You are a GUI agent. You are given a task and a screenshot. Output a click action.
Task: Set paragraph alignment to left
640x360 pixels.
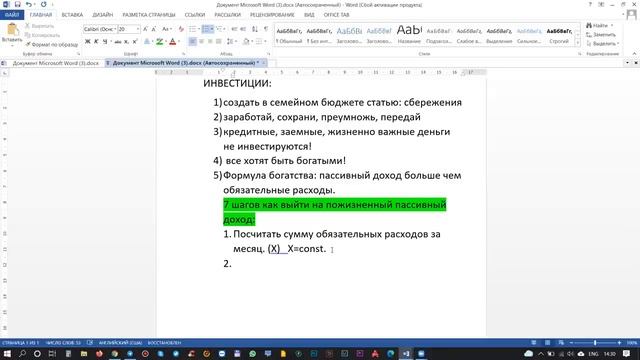(x=192, y=42)
